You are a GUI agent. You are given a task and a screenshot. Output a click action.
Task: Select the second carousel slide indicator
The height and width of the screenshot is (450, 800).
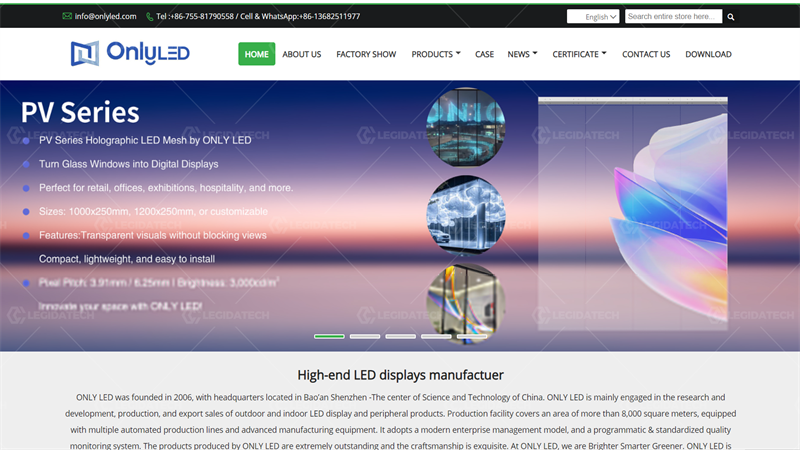[x=365, y=336]
